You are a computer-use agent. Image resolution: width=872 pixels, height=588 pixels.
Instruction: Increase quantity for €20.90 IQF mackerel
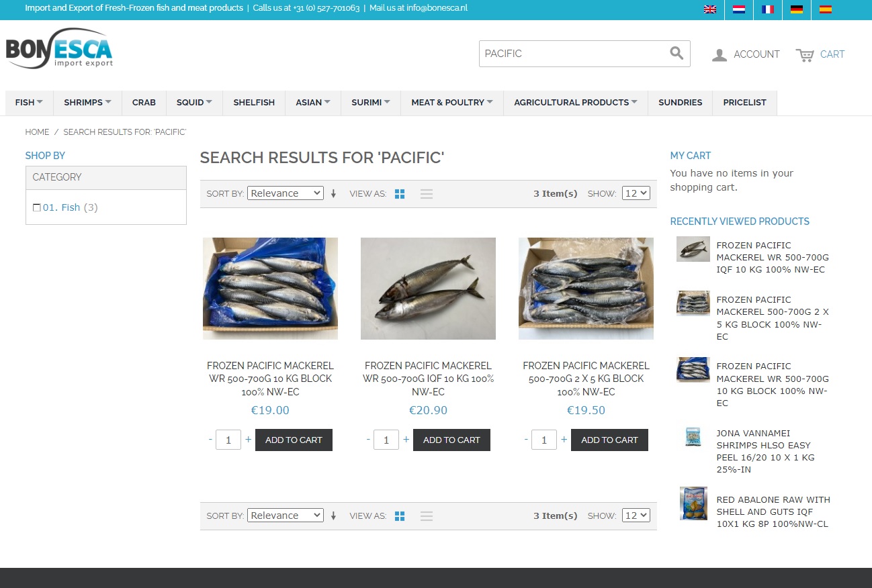[x=406, y=439]
